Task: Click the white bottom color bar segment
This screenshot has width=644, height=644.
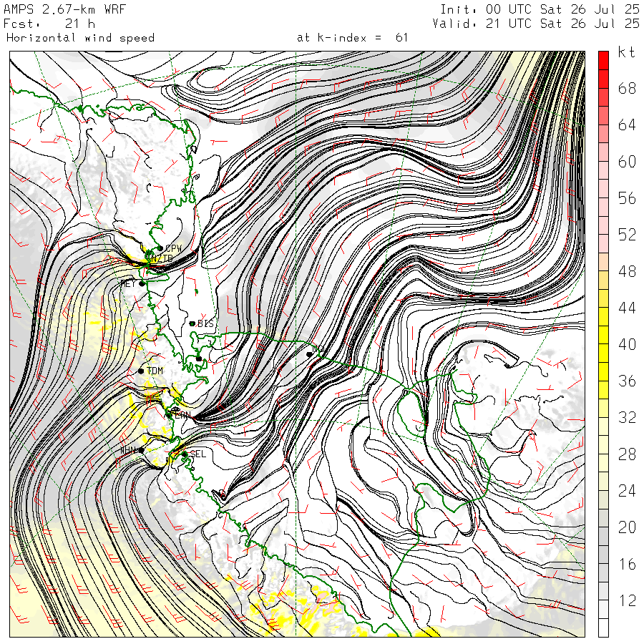Action: 603,628
